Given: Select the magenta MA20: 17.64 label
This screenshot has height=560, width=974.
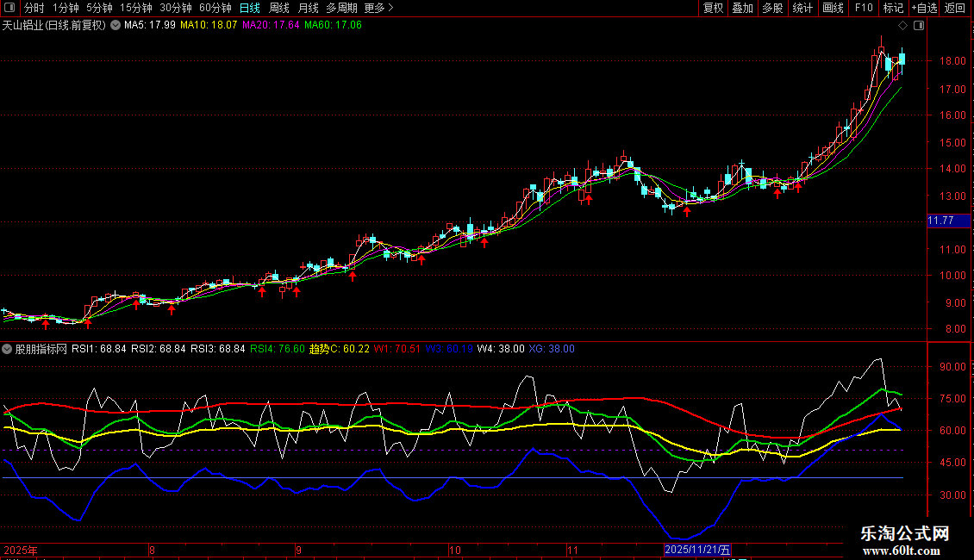Looking at the screenshot, I should [271, 26].
